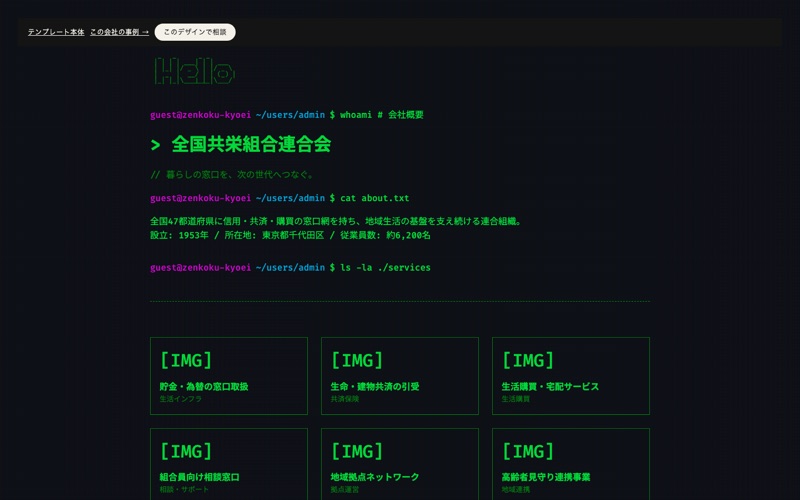
Task: Click the [IMG] placeholder in 生活購買・宅配サービス card
Action: (528, 361)
